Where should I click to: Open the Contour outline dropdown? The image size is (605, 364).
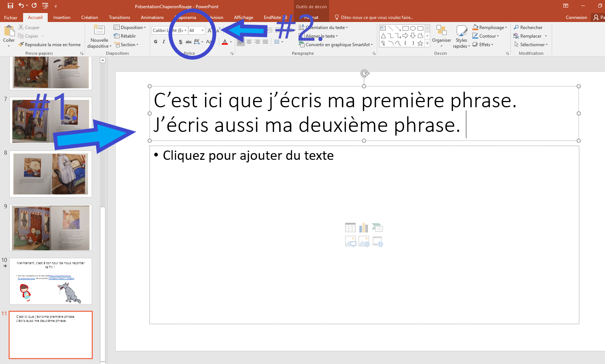pos(485,36)
